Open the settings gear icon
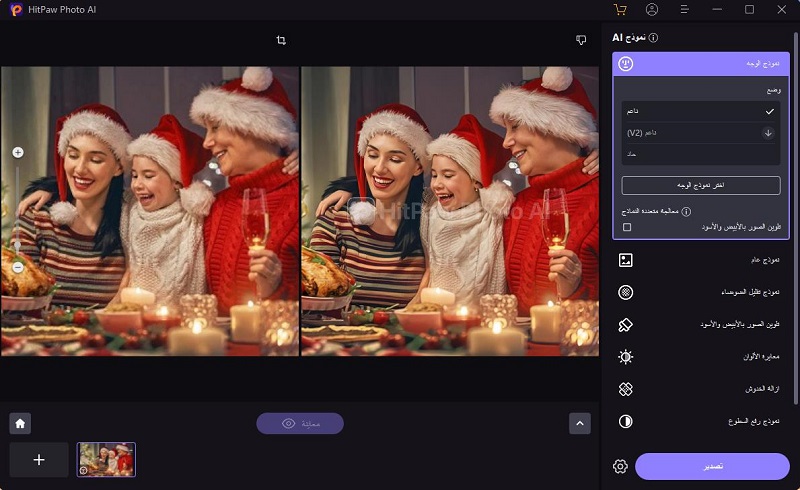 click(620, 466)
